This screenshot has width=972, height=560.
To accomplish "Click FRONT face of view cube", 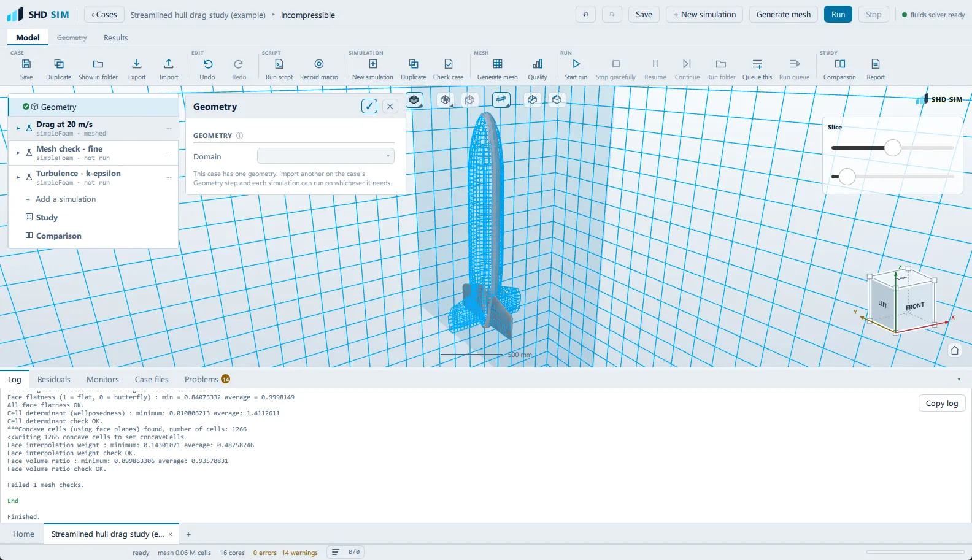I will pyautogui.click(x=915, y=306).
